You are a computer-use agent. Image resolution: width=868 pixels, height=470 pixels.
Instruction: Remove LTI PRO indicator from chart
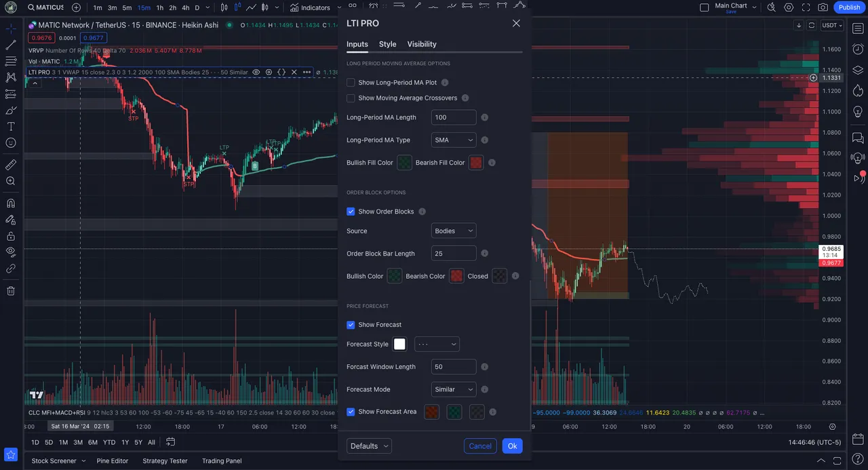tap(294, 72)
